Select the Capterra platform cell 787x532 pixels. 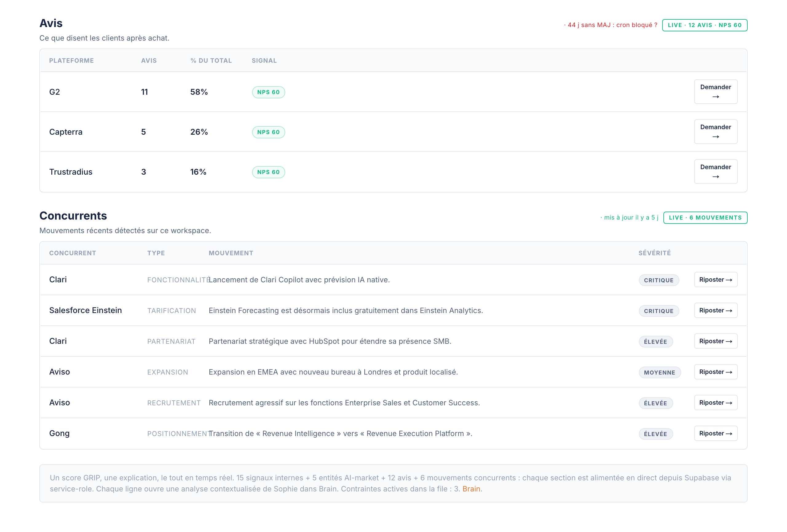(66, 132)
